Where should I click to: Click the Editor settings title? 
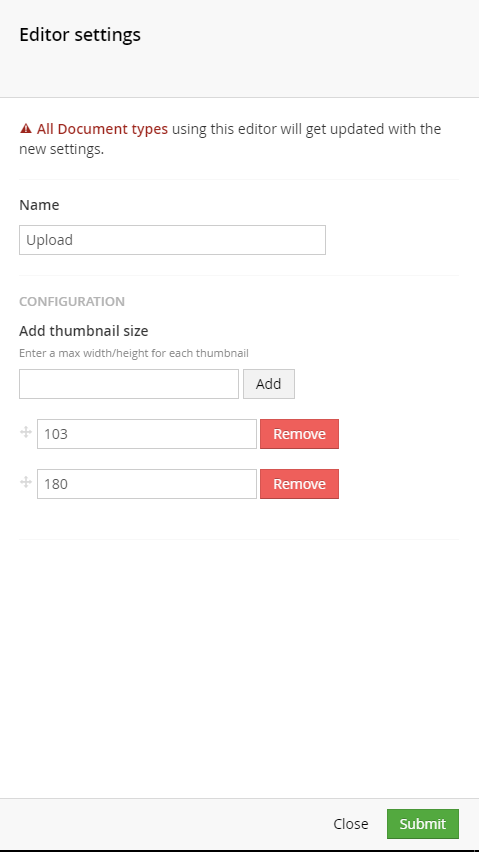[80, 35]
